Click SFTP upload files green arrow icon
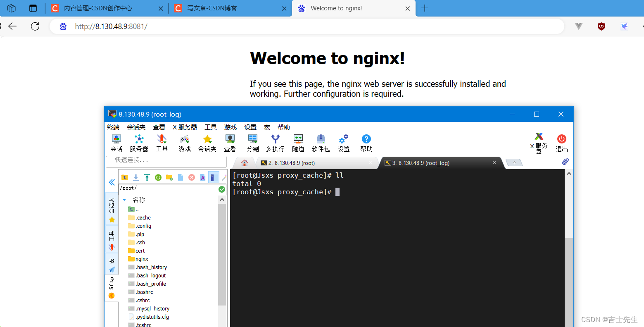 coord(147,177)
